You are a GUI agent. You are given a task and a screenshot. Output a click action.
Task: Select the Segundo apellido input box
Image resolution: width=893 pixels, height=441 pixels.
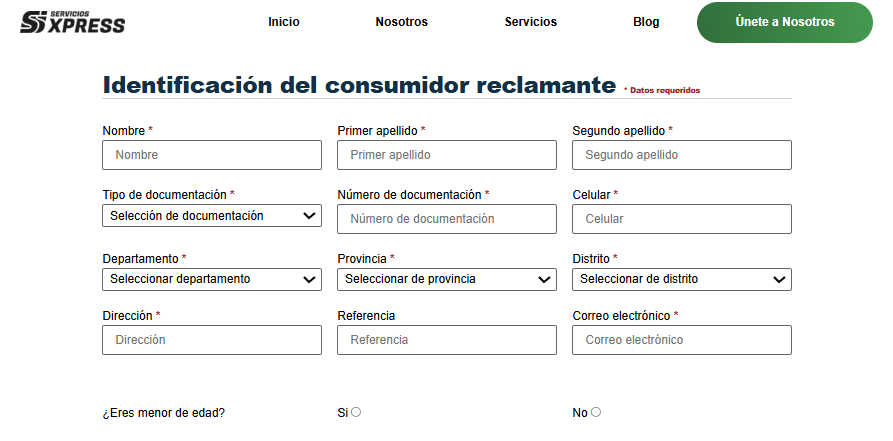682,155
